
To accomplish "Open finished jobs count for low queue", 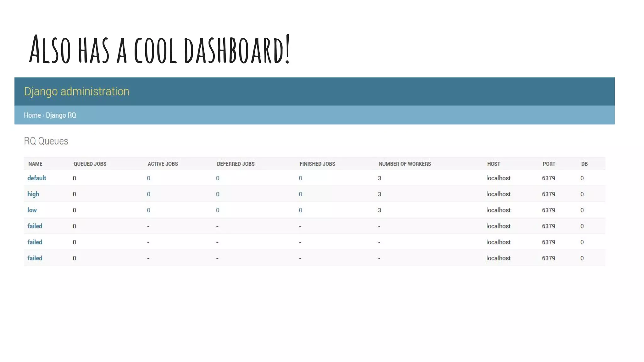I will (x=300, y=210).
